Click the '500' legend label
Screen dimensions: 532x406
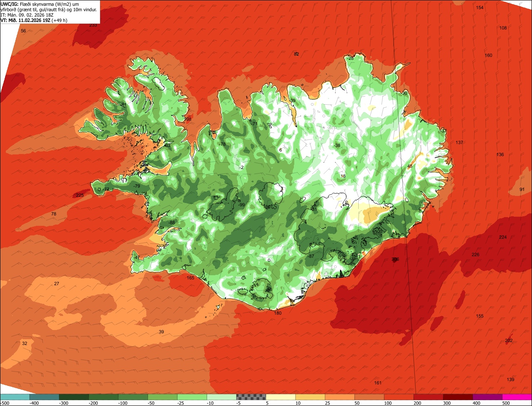point(506,403)
